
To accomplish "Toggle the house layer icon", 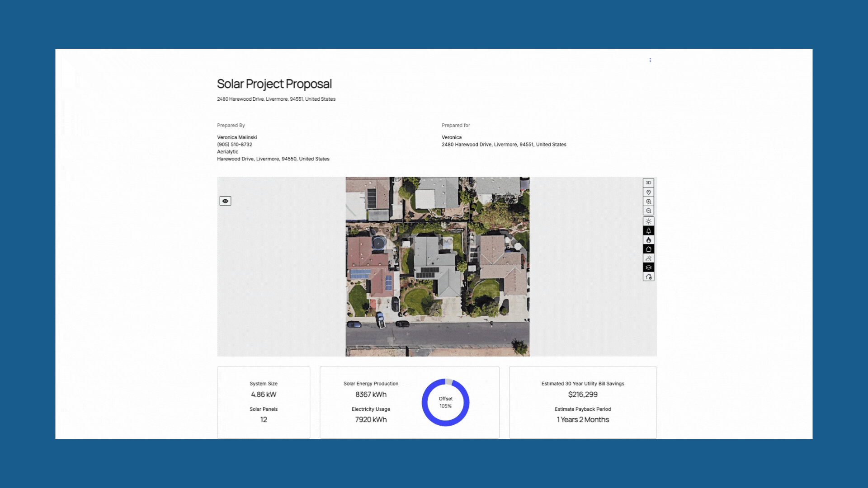I will tap(648, 249).
